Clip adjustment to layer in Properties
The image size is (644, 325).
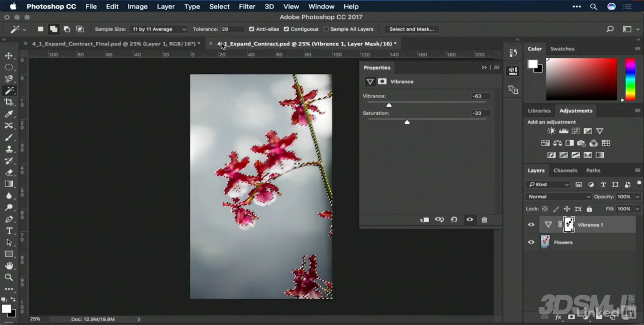(424, 220)
